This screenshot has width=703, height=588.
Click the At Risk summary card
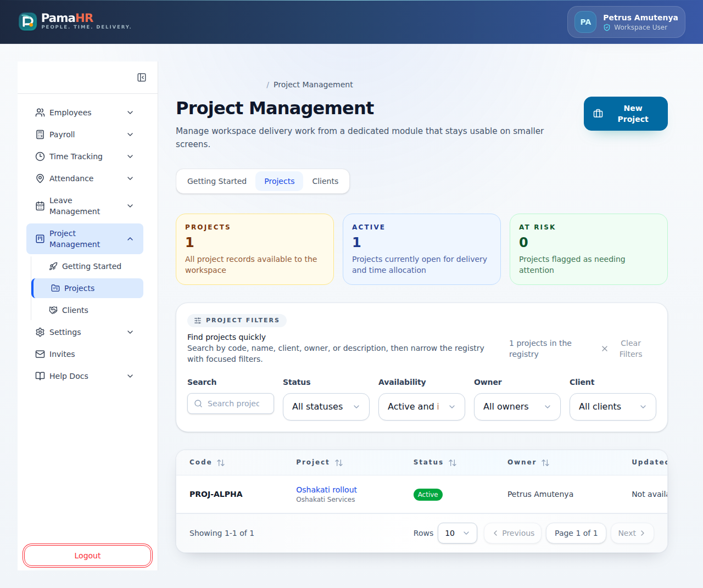click(589, 249)
